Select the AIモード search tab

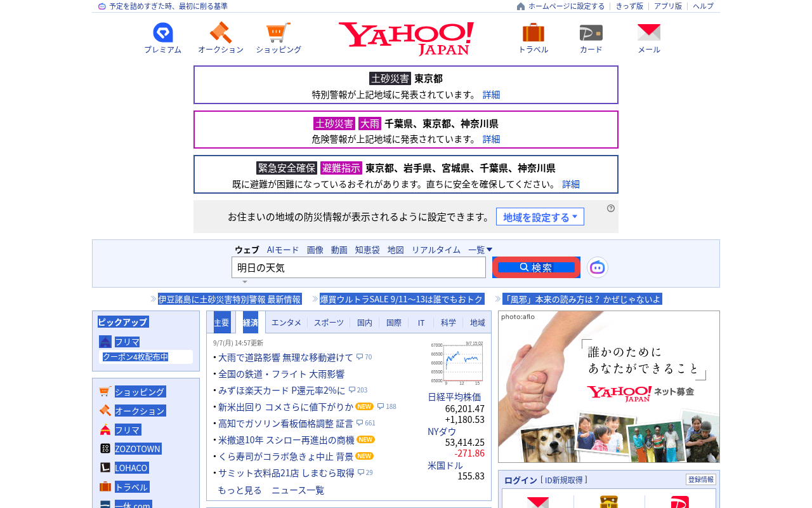pos(283,250)
